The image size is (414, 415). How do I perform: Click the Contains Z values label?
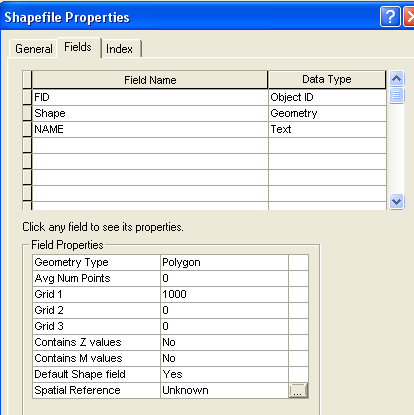(96, 342)
